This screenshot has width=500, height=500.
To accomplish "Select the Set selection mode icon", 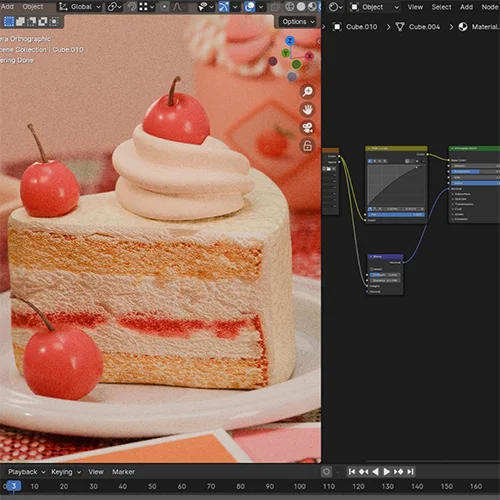I will [x=9, y=22].
